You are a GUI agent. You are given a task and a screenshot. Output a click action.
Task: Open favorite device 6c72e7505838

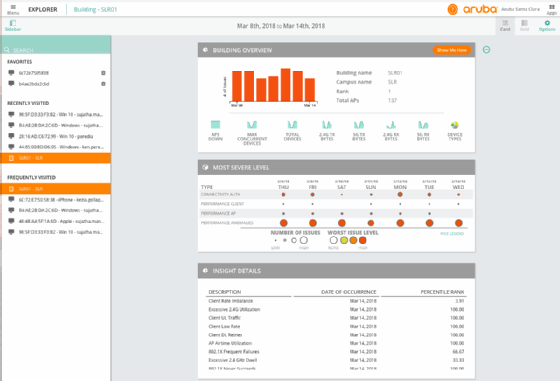coord(34,73)
